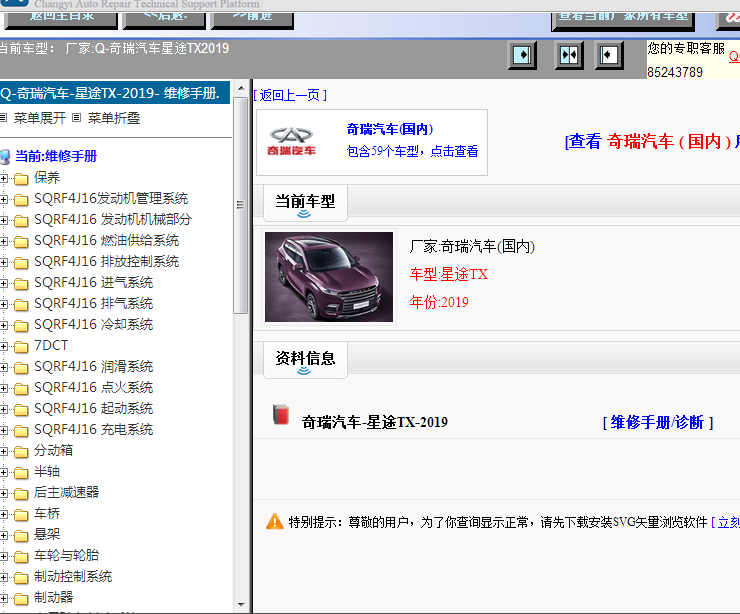Image resolution: width=740 pixels, height=614 pixels.
Task: Click the 悬架 folder icon
Action: [21, 536]
